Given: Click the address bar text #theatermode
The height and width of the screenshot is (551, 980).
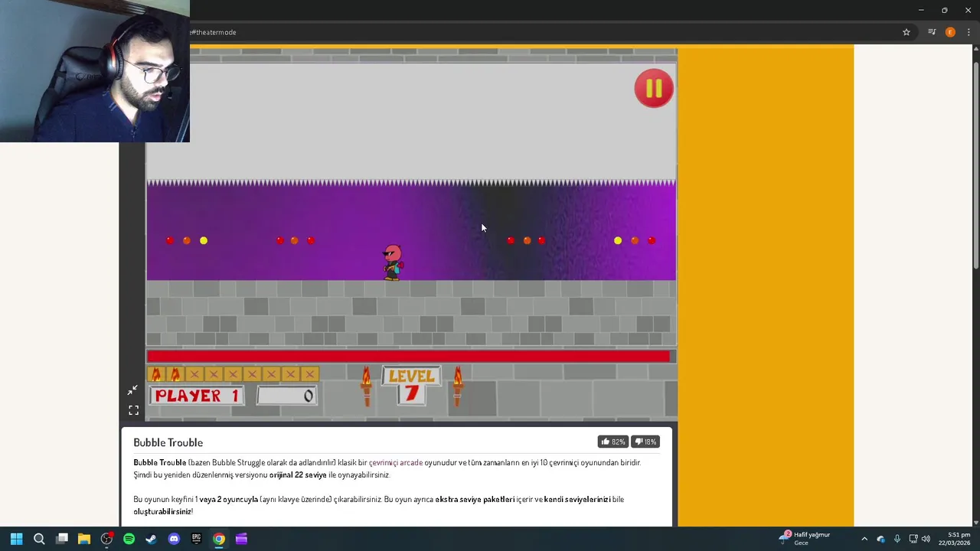Looking at the screenshot, I should pyautogui.click(x=214, y=32).
